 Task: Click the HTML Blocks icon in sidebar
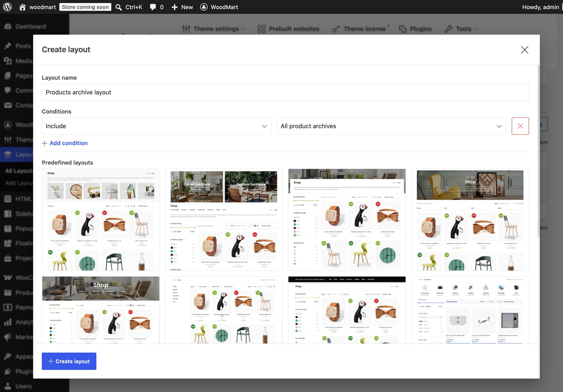click(x=8, y=199)
